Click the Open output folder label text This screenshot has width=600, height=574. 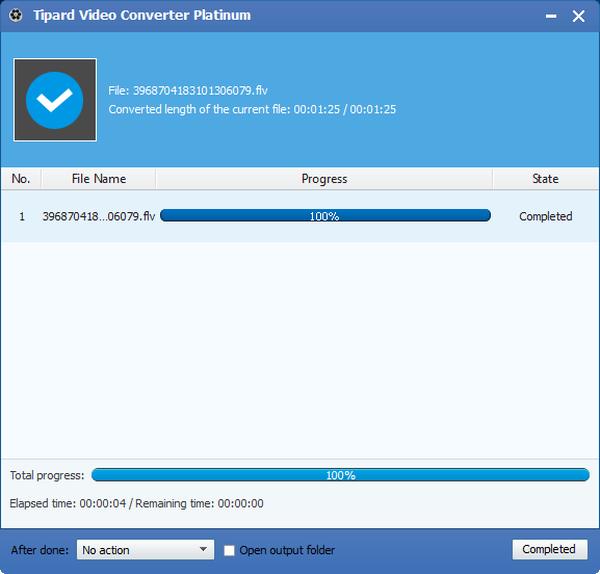coord(287,550)
